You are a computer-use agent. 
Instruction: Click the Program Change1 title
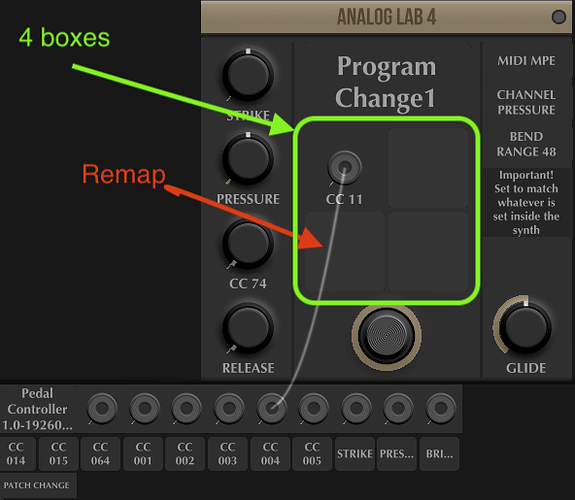pyautogui.click(x=386, y=82)
